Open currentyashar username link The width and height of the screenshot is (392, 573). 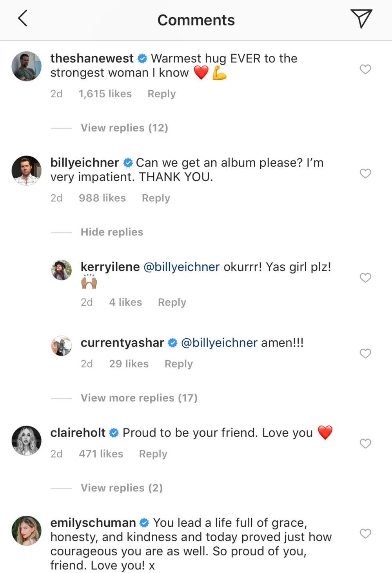click(x=122, y=343)
